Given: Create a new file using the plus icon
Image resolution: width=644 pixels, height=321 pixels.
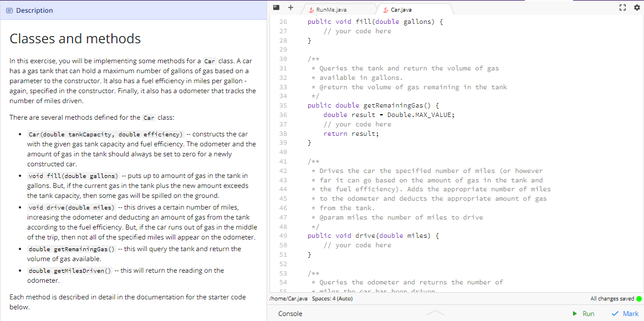Looking at the screenshot, I should [290, 7].
